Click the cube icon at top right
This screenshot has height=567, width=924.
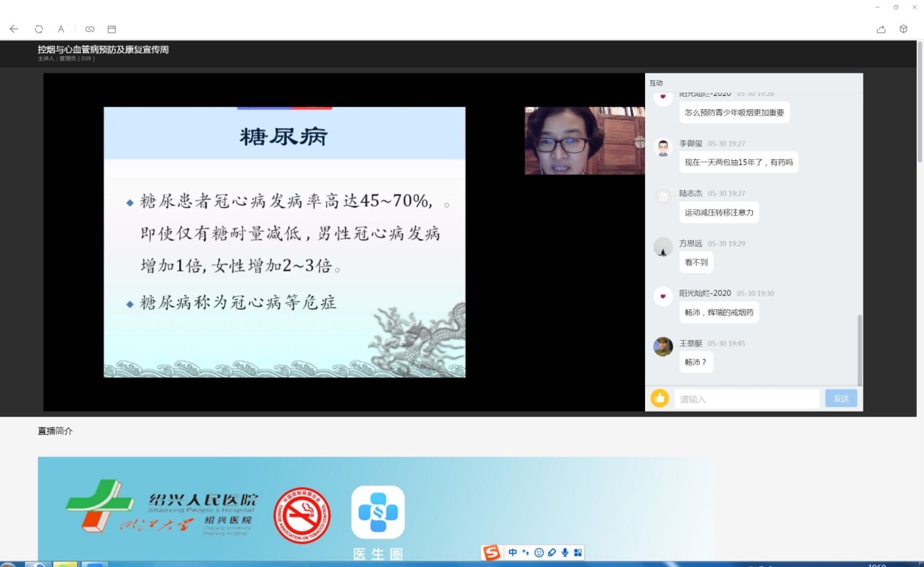(x=904, y=29)
